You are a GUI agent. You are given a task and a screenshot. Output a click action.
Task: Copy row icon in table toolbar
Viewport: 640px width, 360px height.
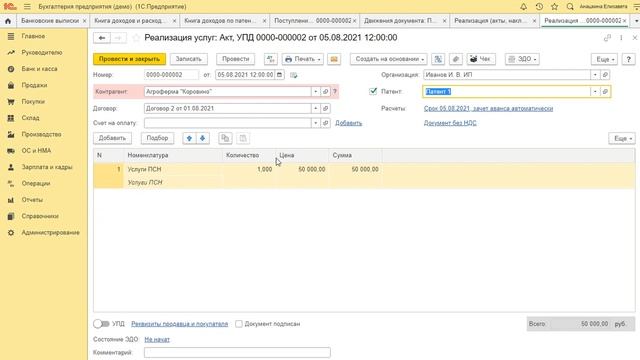point(225,138)
